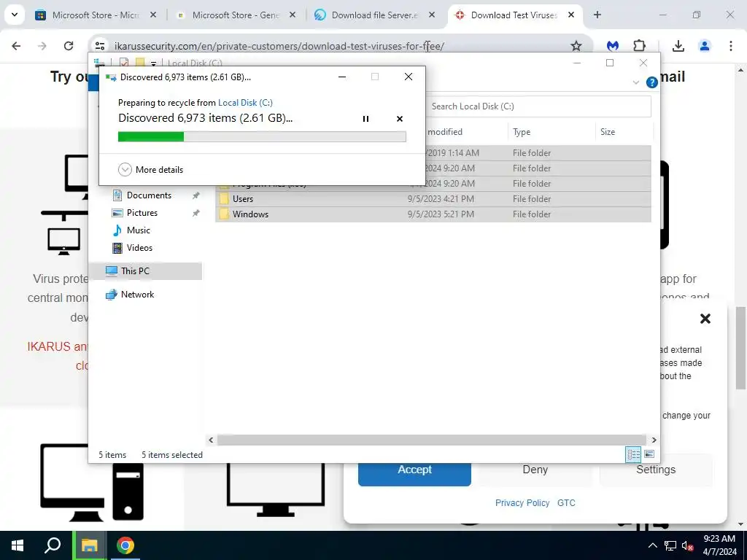View site information icon in address bar
747x560 pixels.
coord(99,46)
